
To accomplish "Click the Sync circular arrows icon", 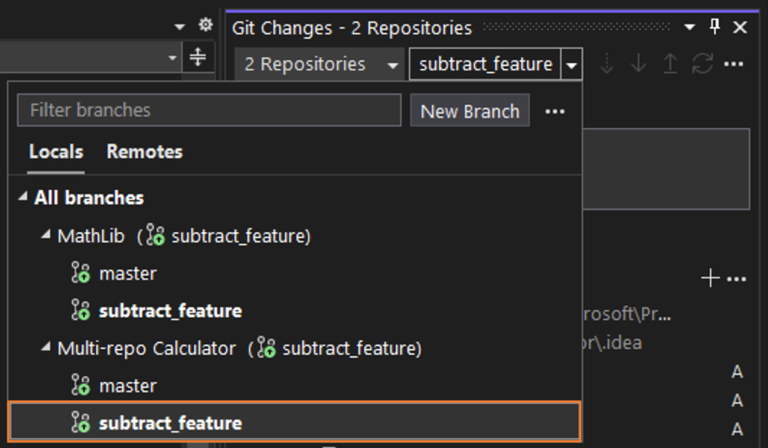I will 702,64.
